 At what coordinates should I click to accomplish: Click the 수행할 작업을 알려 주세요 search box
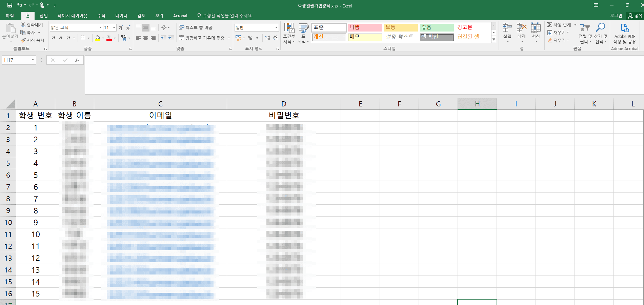pyautogui.click(x=225, y=16)
